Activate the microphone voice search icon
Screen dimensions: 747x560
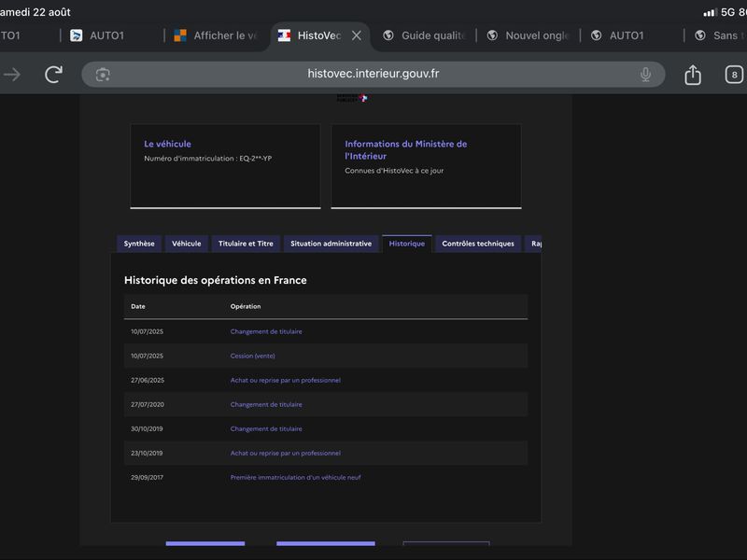pos(645,75)
